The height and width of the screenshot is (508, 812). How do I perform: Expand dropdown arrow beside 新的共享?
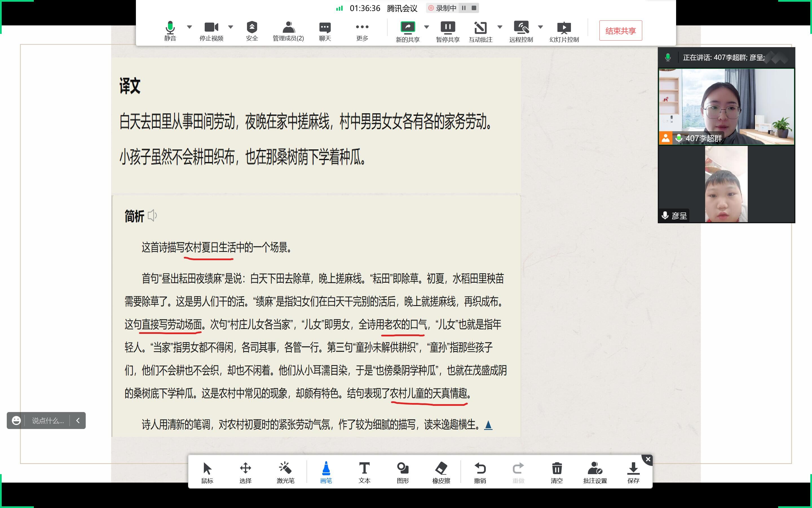tap(427, 27)
